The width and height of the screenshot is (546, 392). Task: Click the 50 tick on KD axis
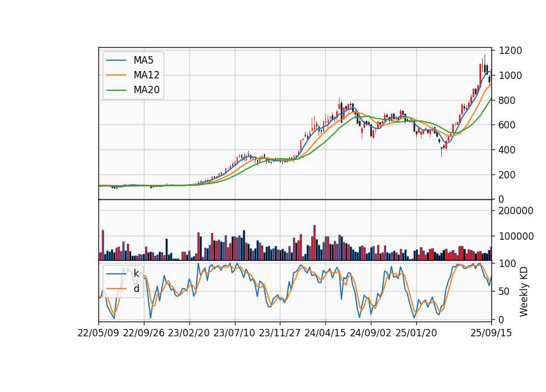pyautogui.click(x=504, y=291)
